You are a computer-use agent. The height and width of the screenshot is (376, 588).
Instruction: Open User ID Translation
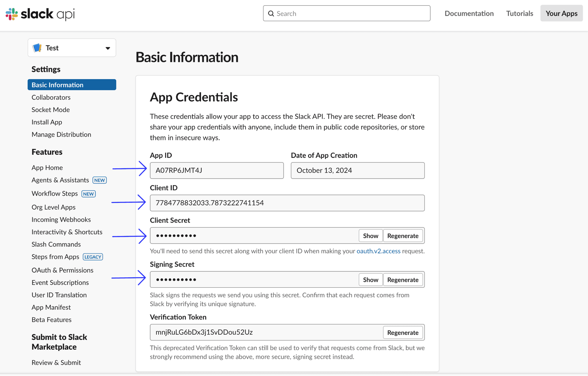click(x=59, y=295)
